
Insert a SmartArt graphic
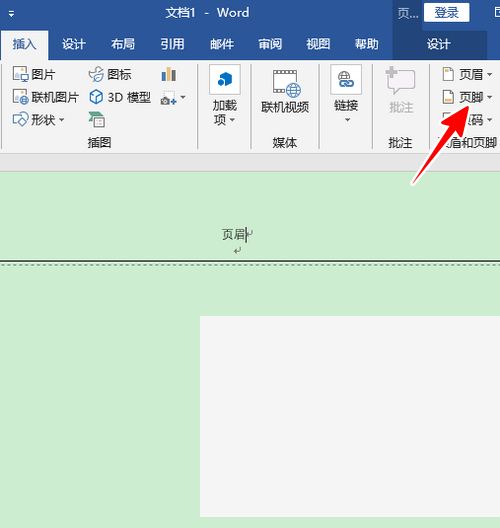point(97,120)
